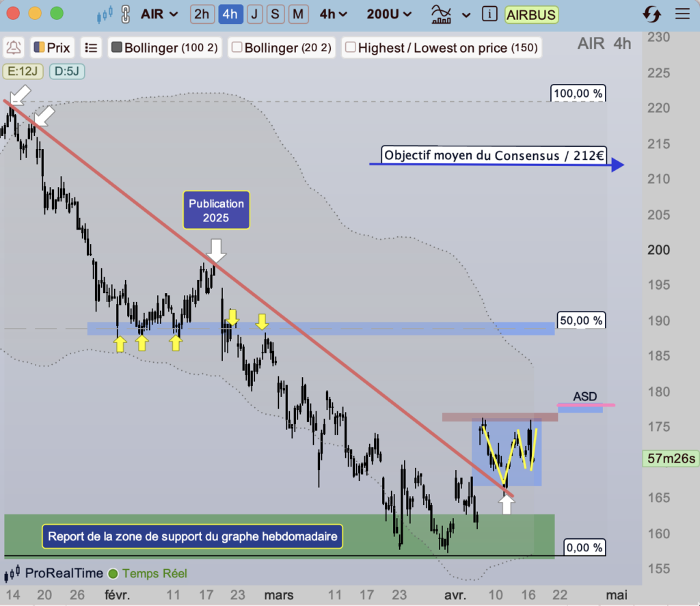This screenshot has width=700, height=606.
Task: Click the info icon
Action: 489,14
